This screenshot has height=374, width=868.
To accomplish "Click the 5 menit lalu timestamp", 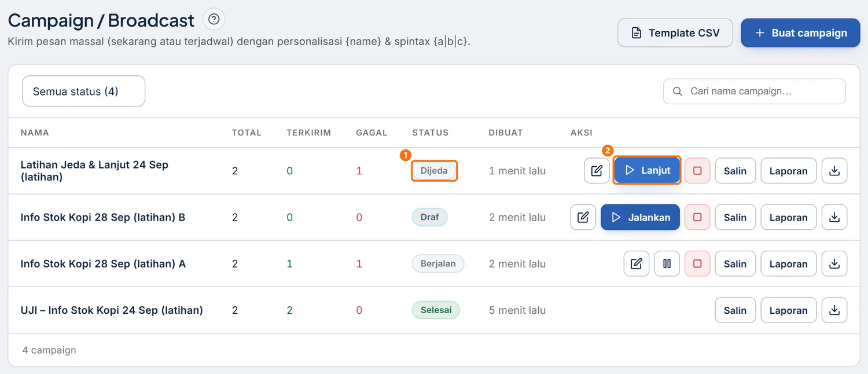I will (517, 310).
